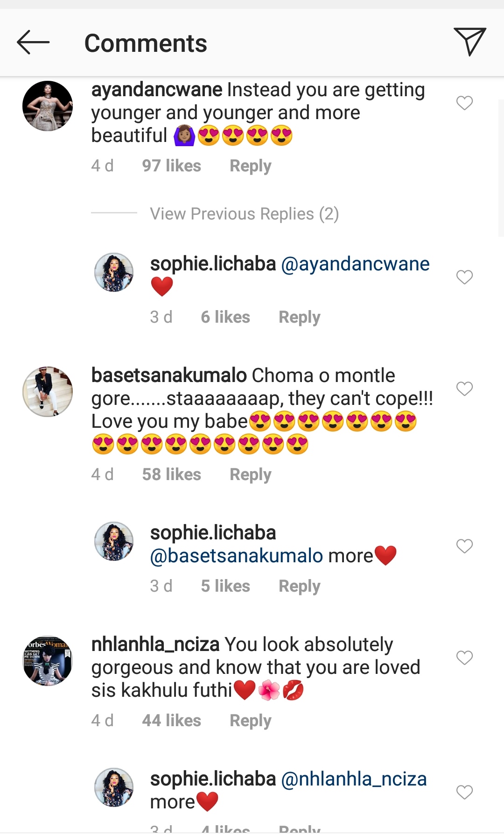Open nhlanhla_nciza's profile picture
Image resolution: width=504 pixels, height=835 pixels.
tap(48, 660)
